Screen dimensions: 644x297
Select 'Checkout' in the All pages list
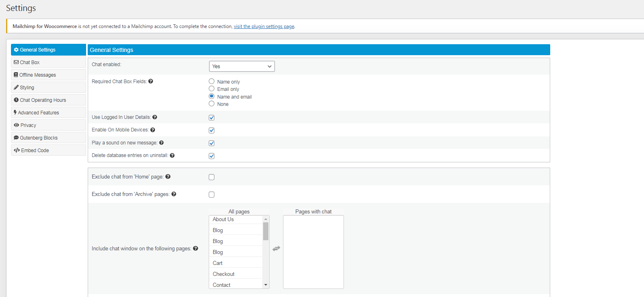[224, 274]
